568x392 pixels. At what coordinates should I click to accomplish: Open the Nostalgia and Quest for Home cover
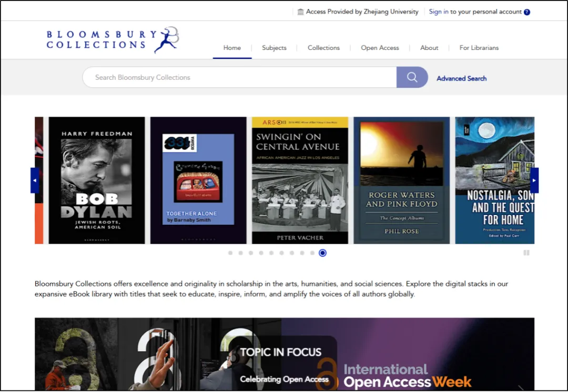(494, 180)
